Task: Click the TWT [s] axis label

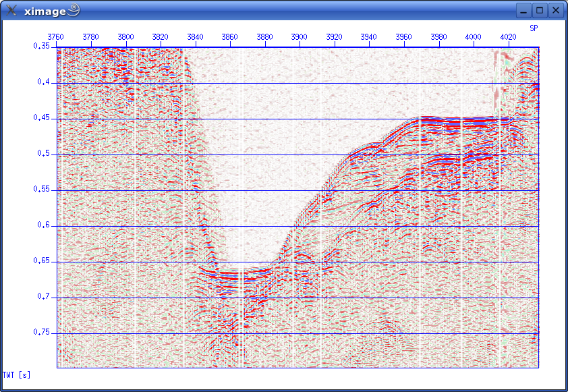Action: point(17,374)
